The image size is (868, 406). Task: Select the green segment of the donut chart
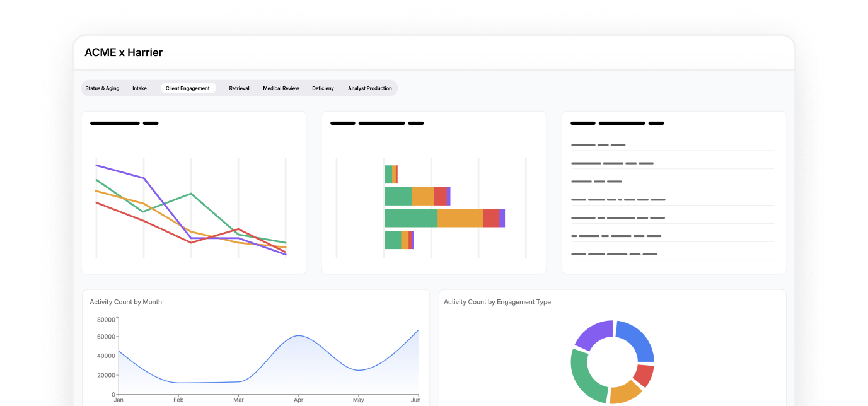583,377
